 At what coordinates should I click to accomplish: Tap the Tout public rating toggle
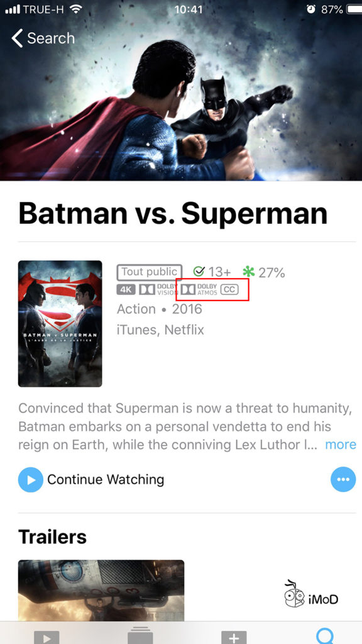click(x=150, y=272)
